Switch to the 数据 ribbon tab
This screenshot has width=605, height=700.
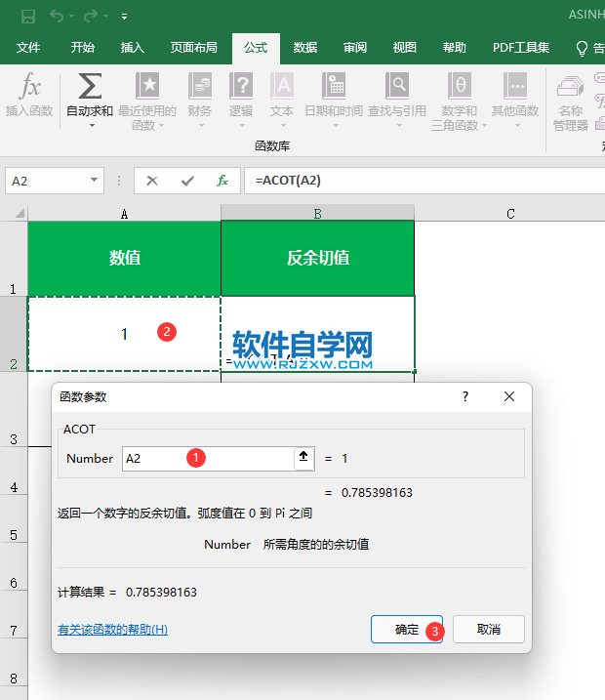(x=305, y=47)
